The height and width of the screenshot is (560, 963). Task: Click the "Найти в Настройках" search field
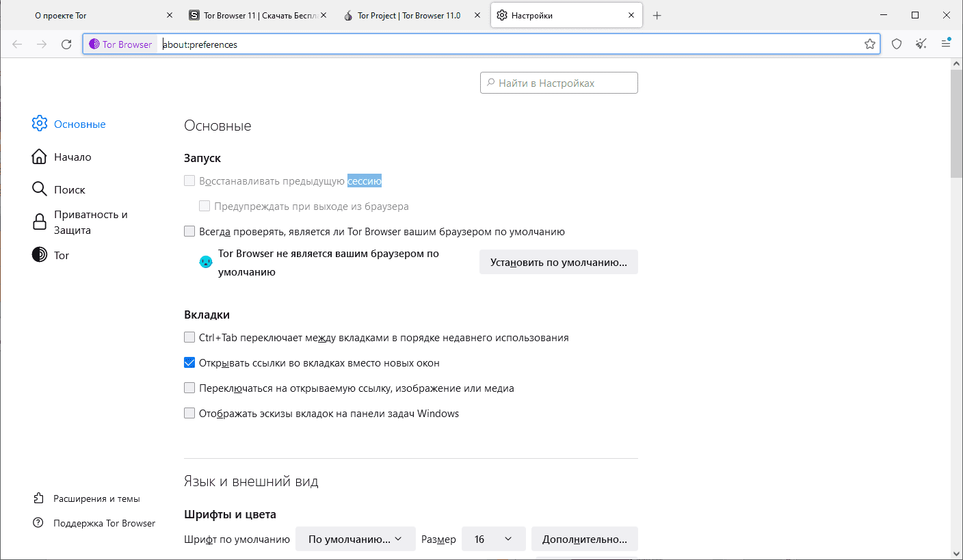pyautogui.click(x=559, y=83)
